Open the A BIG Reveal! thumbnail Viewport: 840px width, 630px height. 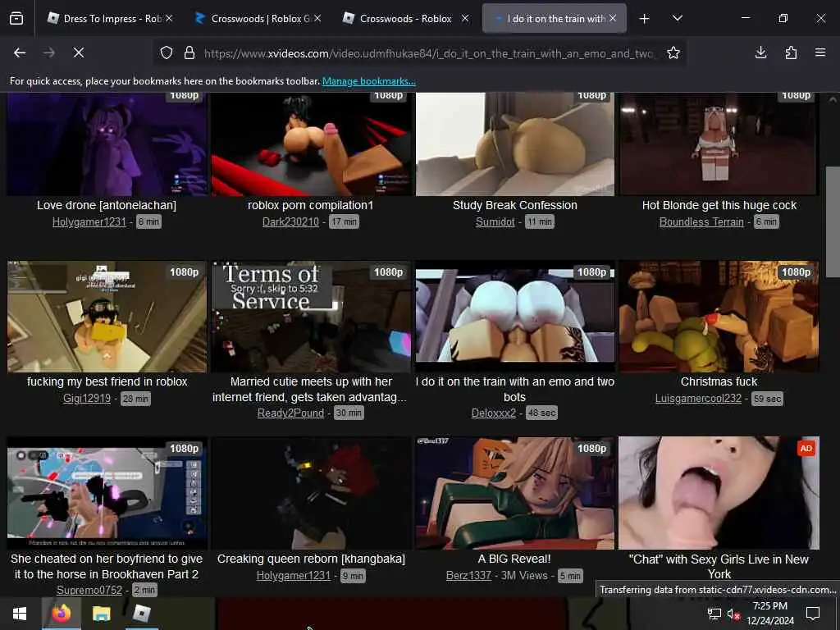coord(515,493)
